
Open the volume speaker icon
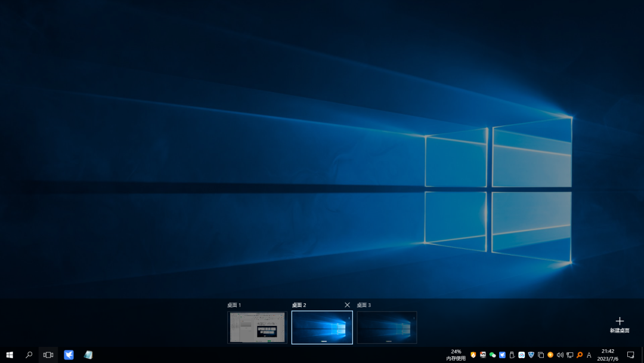pyautogui.click(x=560, y=355)
